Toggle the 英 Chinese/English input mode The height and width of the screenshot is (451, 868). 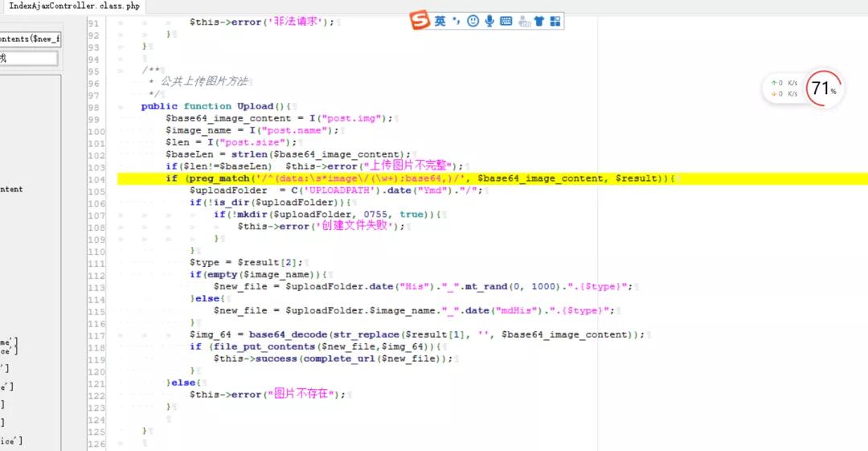click(x=440, y=21)
